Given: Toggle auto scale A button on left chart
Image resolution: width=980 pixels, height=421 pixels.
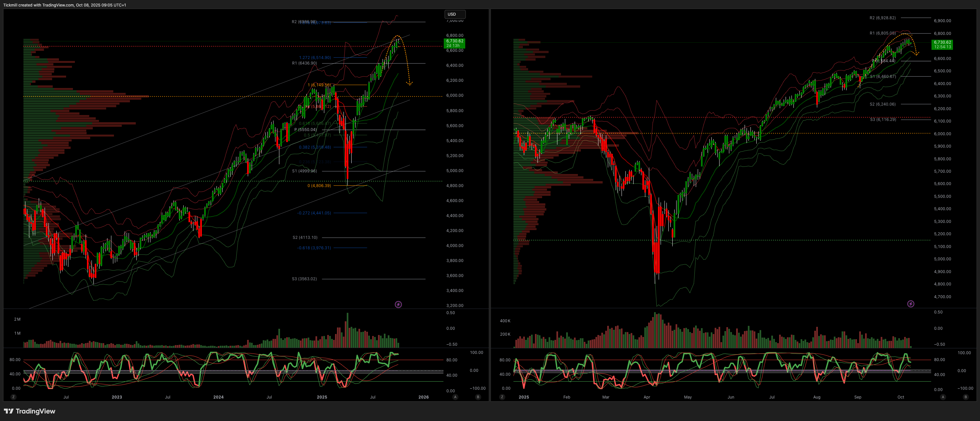Looking at the screenshot, I should coord(455,397).
